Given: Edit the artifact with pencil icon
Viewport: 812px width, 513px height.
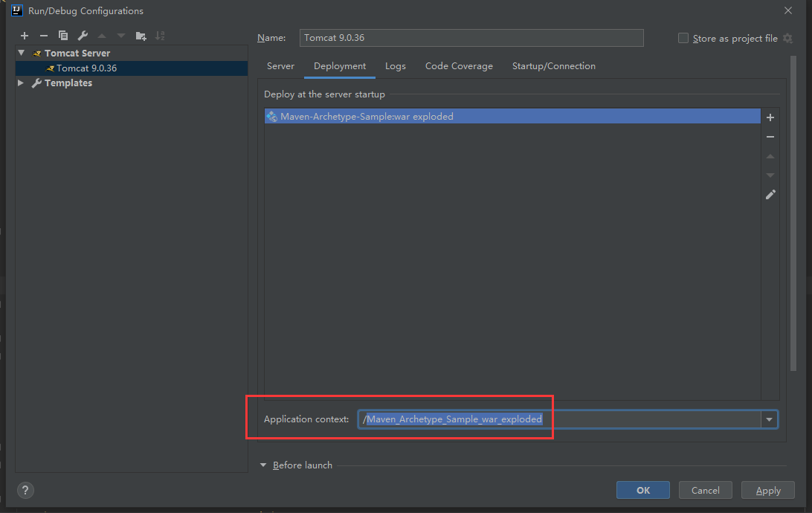Looking at the screenshot, I should coord(770,195).
